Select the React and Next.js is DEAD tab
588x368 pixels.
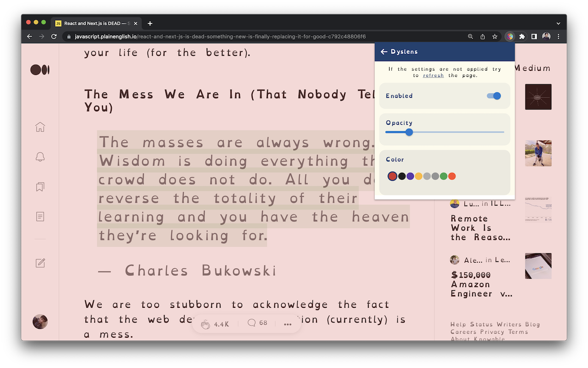tap(97, 23)
